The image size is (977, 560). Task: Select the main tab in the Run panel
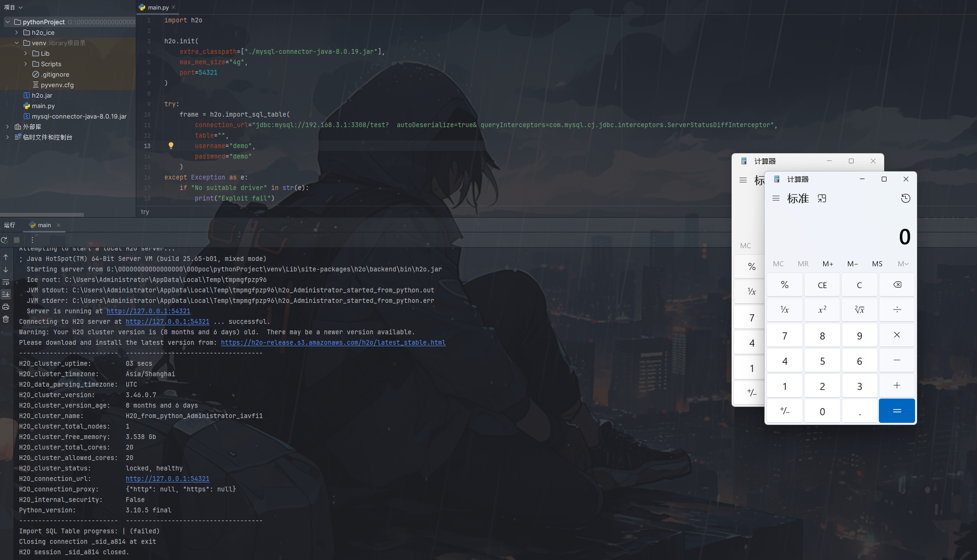coord(44,225)
